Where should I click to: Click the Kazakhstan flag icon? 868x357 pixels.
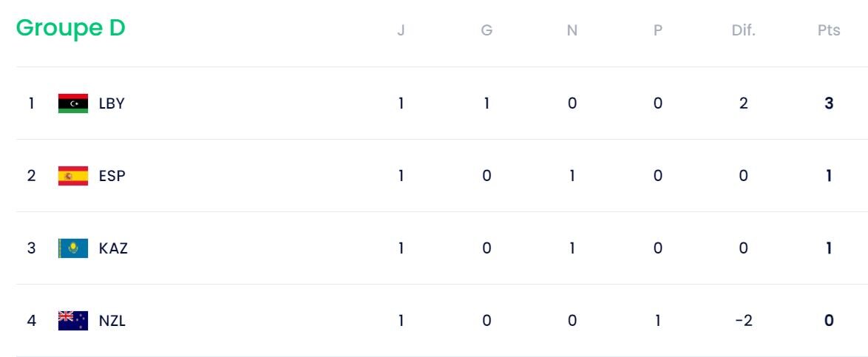72,248
